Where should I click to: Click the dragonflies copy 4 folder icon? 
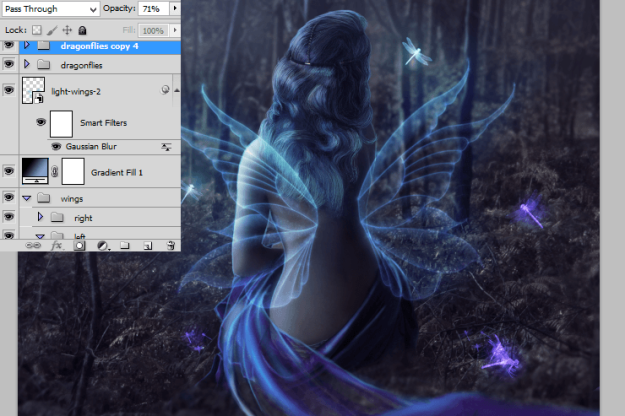tap(43, 45)
